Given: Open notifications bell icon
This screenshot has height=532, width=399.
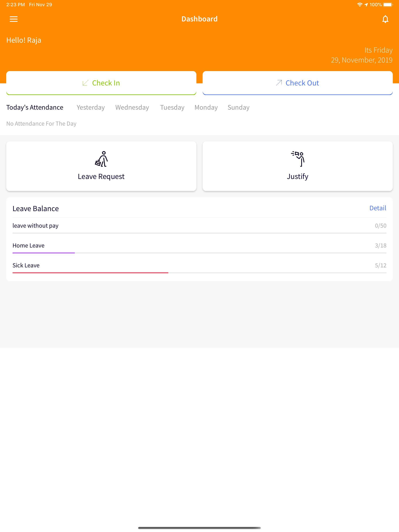Looking at the screenshot, I should pyautogui.click(x=385, y=19).
